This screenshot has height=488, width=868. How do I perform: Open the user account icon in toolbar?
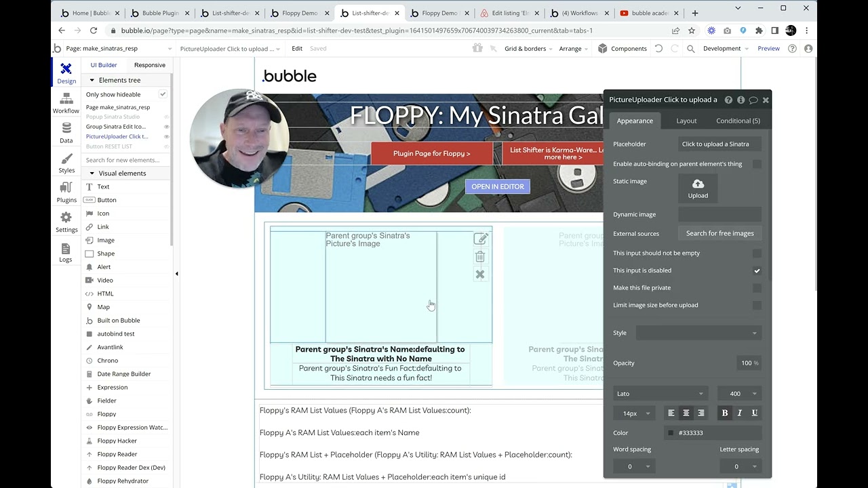tap(808, 49)
